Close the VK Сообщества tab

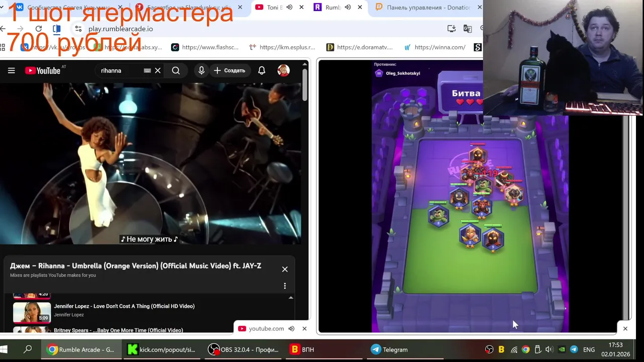pos(120,8)
